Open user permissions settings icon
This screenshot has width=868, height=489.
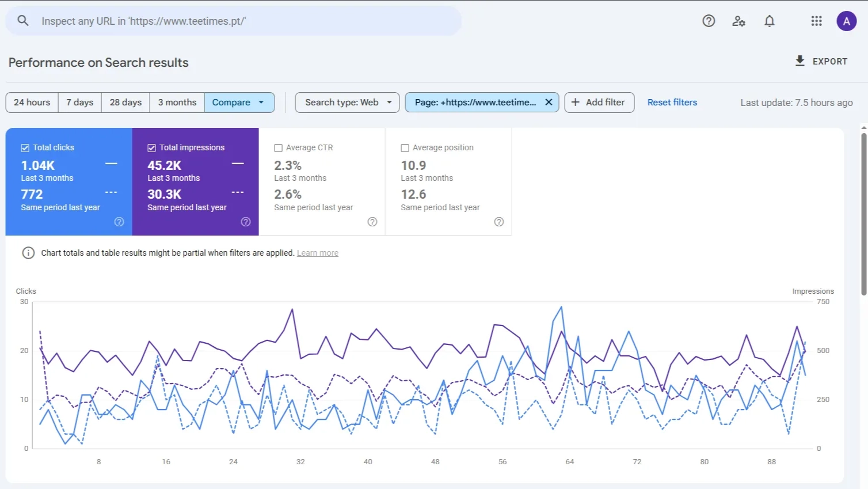[738, 21]
